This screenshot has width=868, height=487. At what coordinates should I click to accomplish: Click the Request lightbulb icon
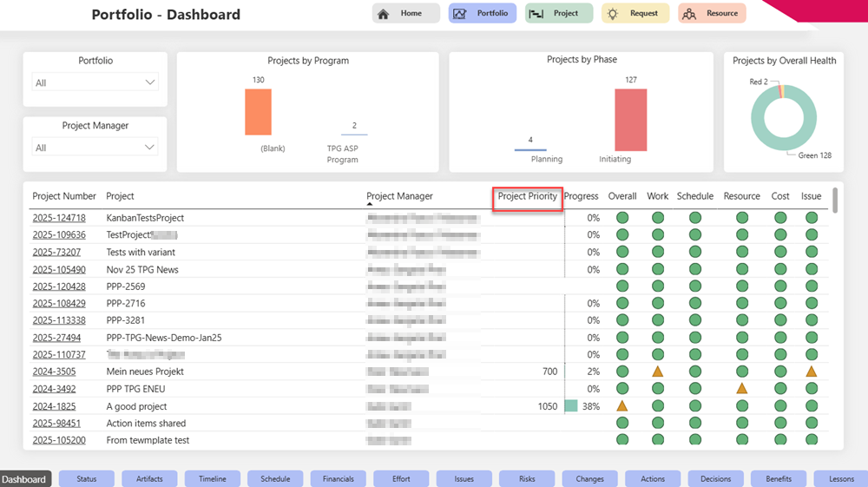(x=612, y=14)
